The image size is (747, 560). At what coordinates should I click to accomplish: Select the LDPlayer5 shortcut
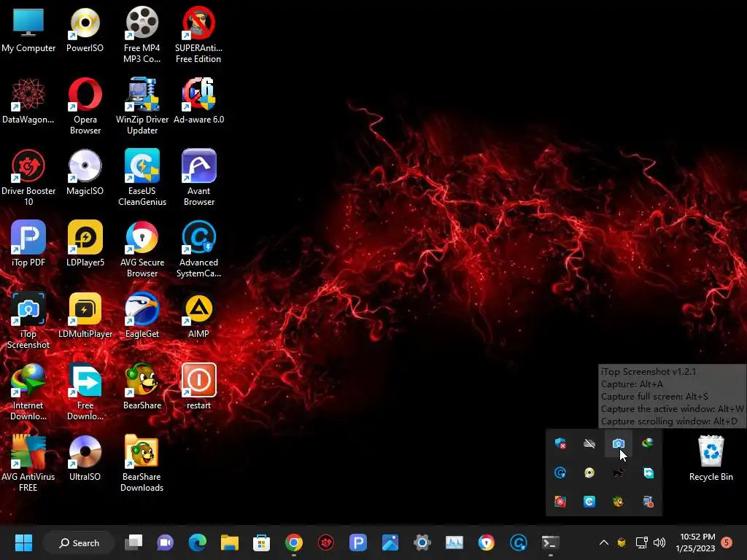85,244
